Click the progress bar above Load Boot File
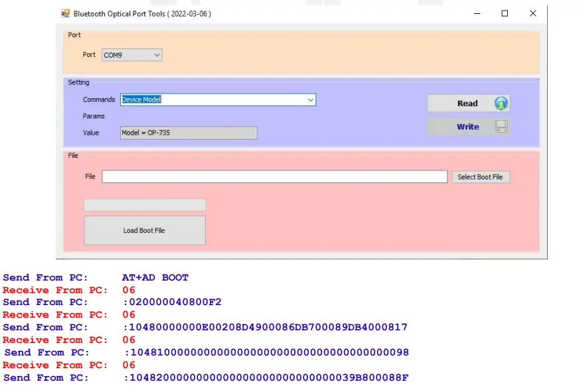This screenshot has width=581, height=392. (145, 205)
